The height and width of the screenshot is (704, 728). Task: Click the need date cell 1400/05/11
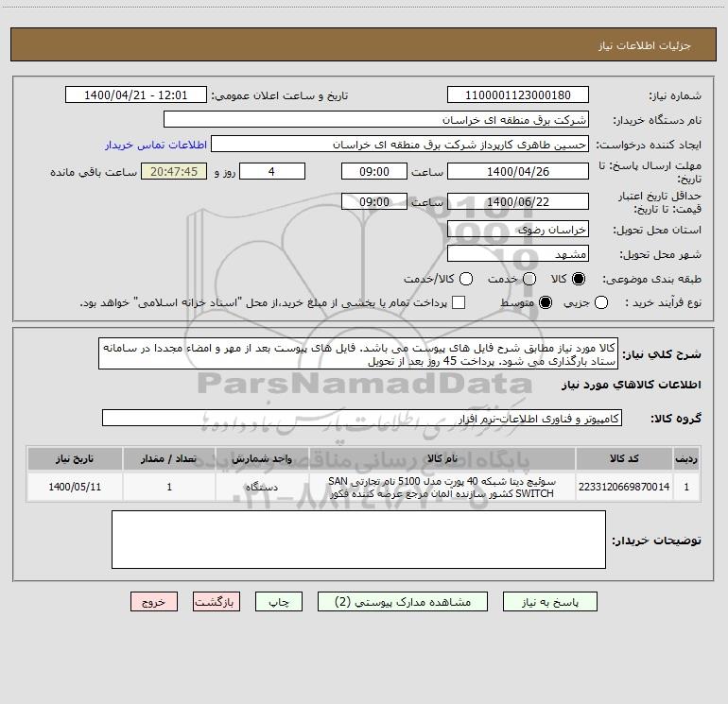[x=75, y=487]
